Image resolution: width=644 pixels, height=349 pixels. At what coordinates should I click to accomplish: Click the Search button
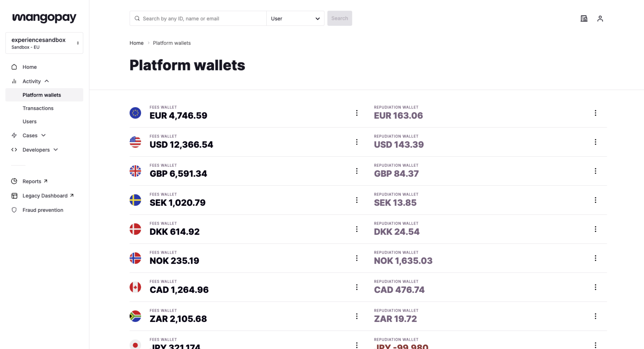click(x=339, y=18)
